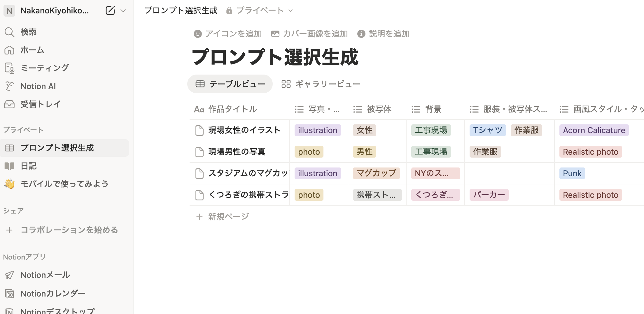The width and height of the screenshot is (644, 314).
Task: Select the テーブルビュー tab
Action: pyautogui.click(x=230, y=84)
